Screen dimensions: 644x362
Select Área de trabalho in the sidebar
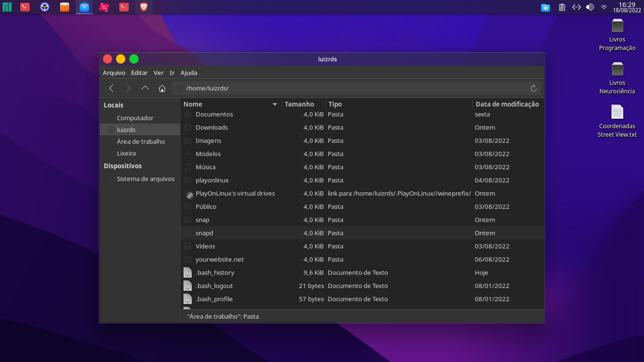140,141
